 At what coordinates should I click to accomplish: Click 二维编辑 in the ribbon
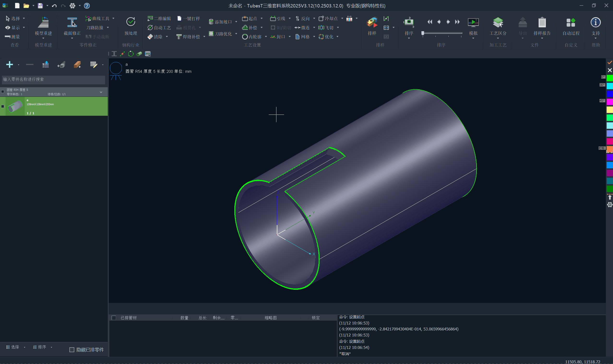(x=159, y=18)
